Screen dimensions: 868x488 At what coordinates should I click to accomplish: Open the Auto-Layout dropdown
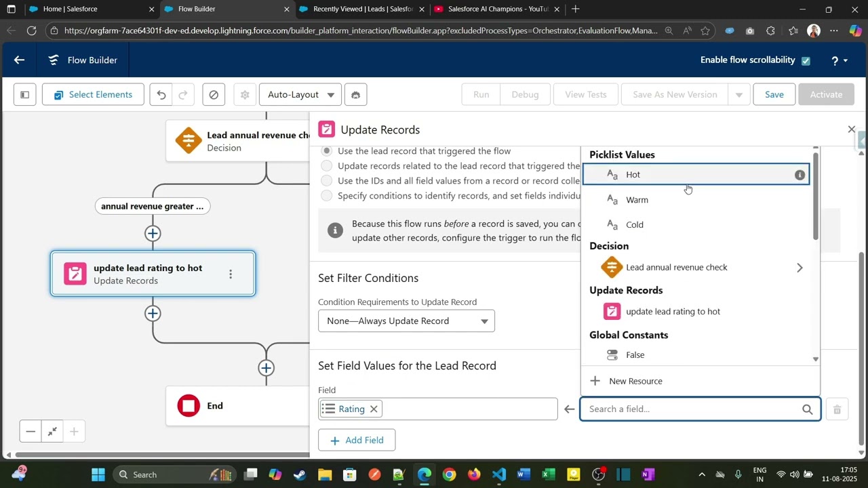click(x=302, y=95)
